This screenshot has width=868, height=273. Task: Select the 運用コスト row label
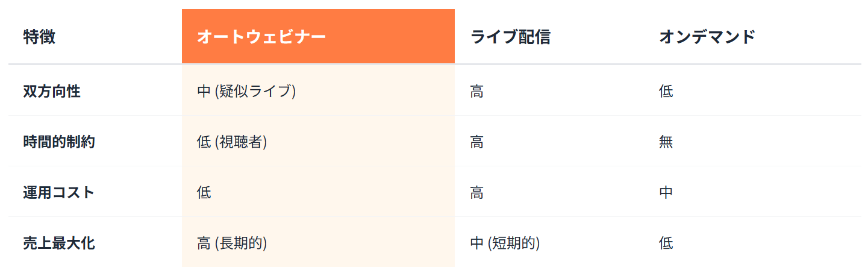pyautogui.click(x=59, y=193)
